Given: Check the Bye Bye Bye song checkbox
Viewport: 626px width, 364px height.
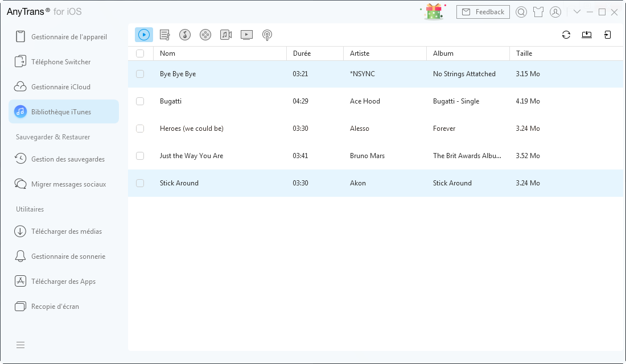Looking at the screenshot, I should click(x=140, y=74).
